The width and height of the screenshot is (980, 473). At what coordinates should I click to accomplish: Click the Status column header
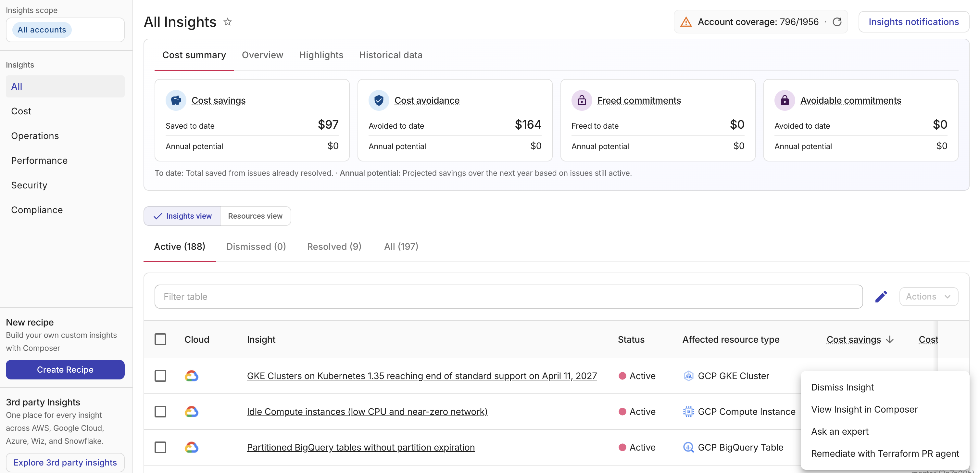coord(631,339)
